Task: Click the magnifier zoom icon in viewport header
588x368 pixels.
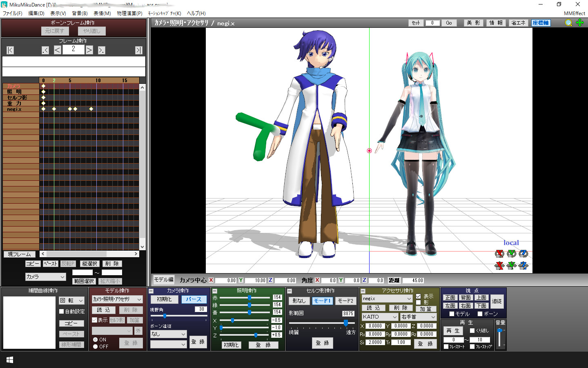Action: (568, 23)
